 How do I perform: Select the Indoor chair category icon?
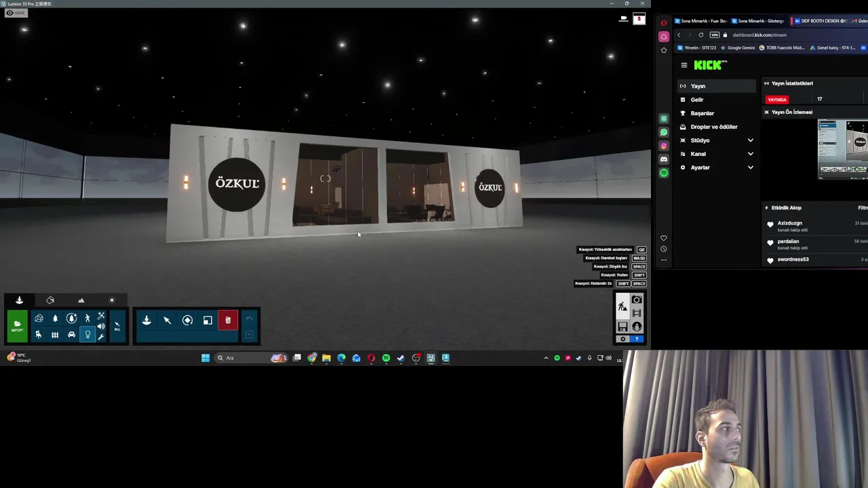(39, 335)
